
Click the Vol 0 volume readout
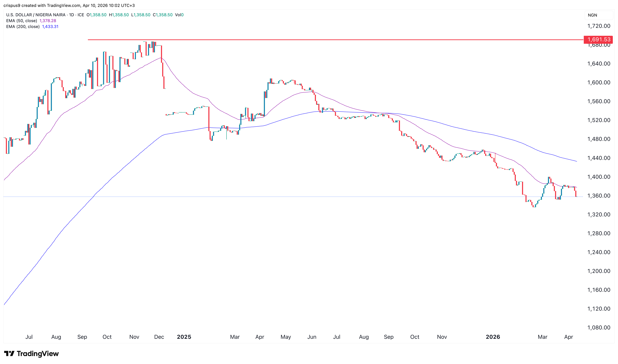[x=179, y=15]
